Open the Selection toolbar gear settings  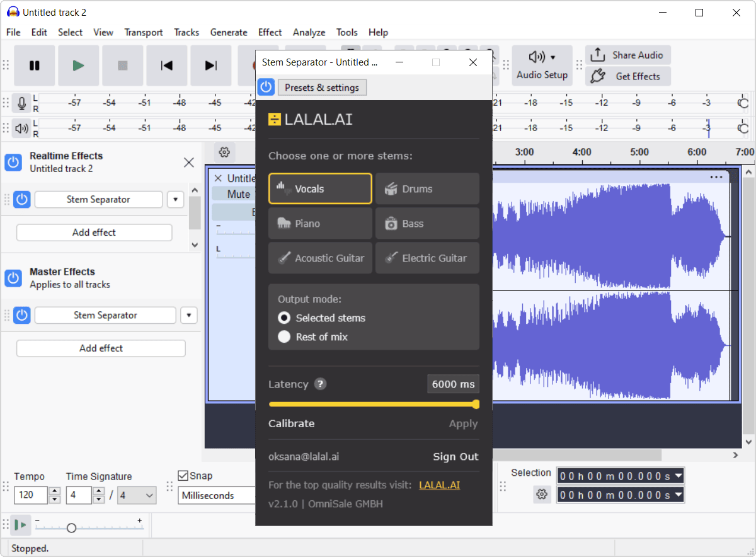coord(542,495)
